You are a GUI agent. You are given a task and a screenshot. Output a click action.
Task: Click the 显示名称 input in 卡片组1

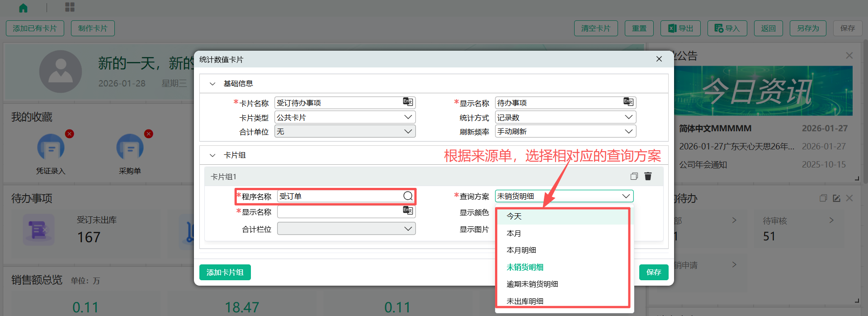click(339, 212)
